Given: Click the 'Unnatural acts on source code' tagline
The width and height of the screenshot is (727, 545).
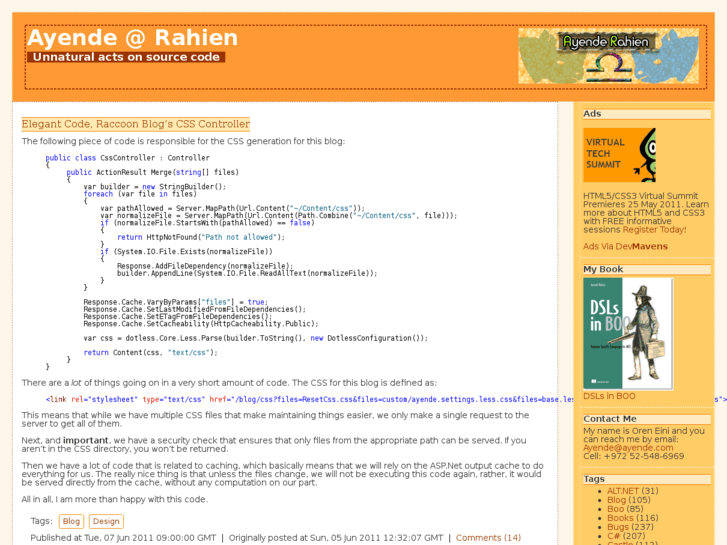Looking at the screenshot, I should pyautogui.click(x=126, y=57).
